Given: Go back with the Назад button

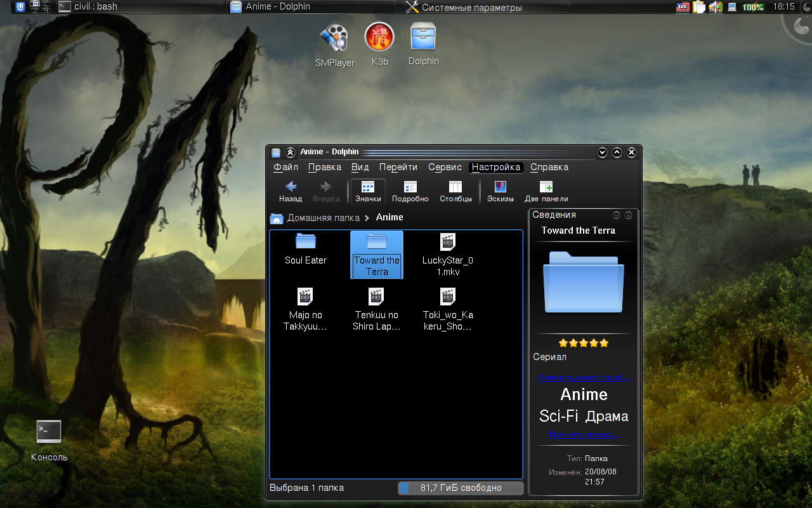Looking at the screenshot, I should tap(291, 191).
